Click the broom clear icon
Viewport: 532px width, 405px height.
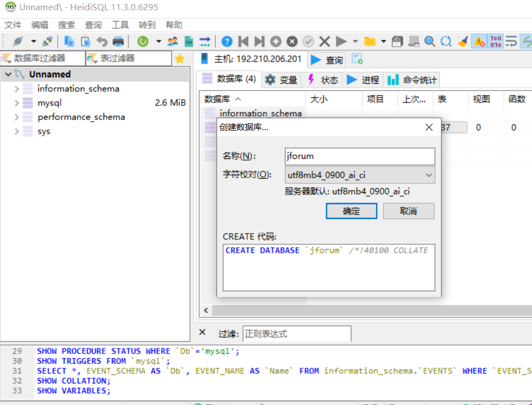click(462, 41)
